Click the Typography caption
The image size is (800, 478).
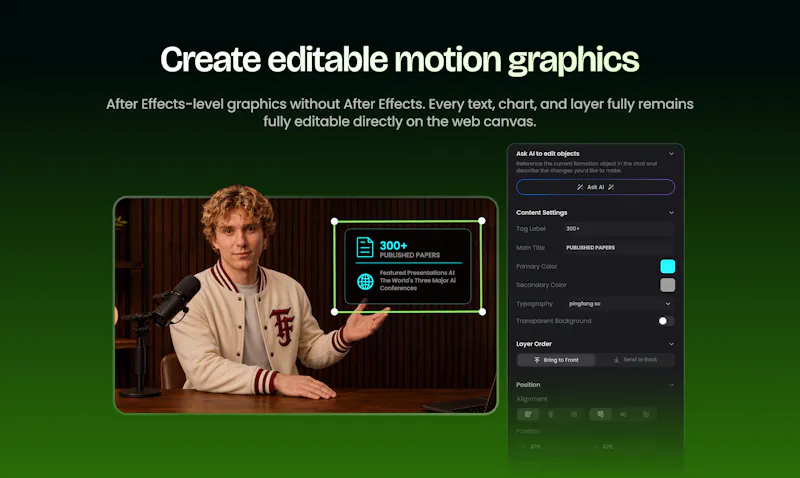534,304
